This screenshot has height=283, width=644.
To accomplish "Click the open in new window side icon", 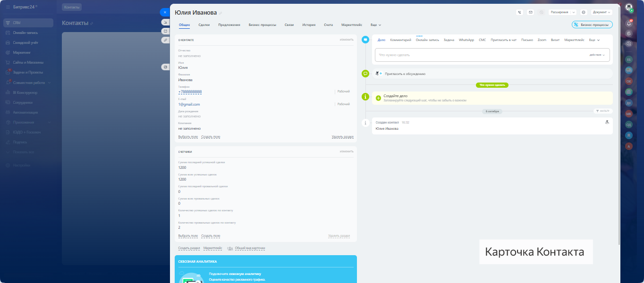I will [x=165, y=31].
